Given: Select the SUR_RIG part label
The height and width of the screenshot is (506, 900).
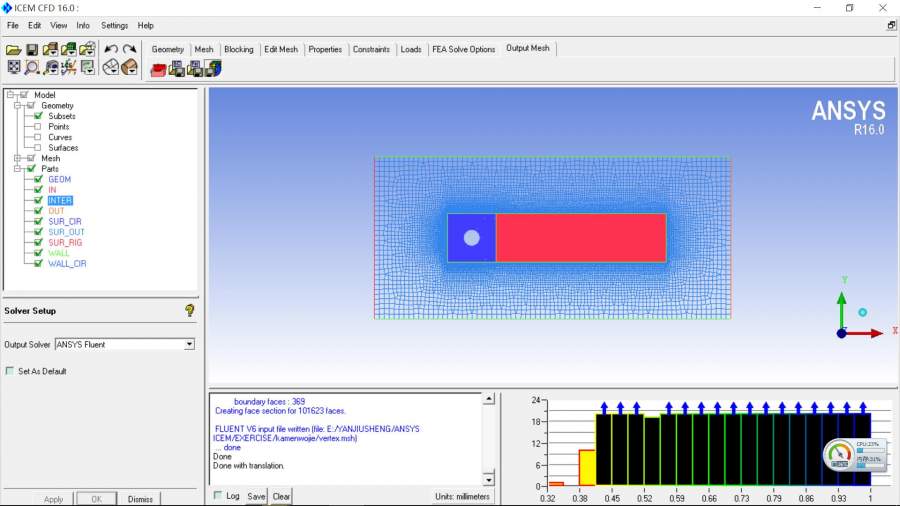Looking at the screenshot, I should (x=65, y=243).
